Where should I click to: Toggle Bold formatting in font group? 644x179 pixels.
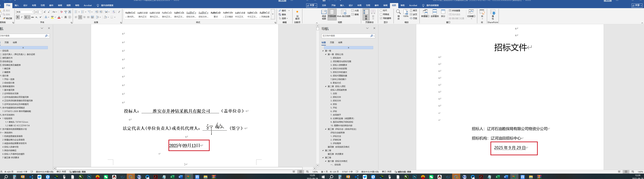[x=18, y=17]
